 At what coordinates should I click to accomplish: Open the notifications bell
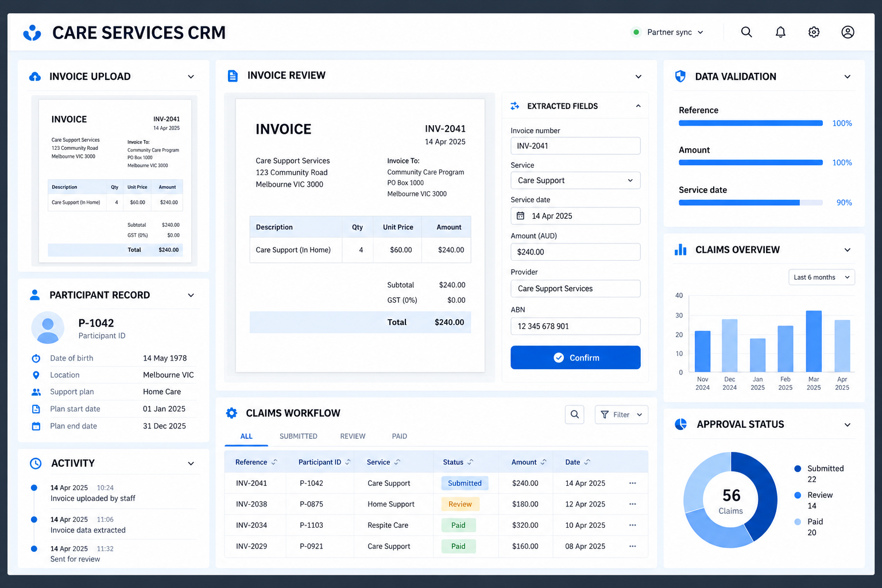pyautogui.click(x=780, y=32)
